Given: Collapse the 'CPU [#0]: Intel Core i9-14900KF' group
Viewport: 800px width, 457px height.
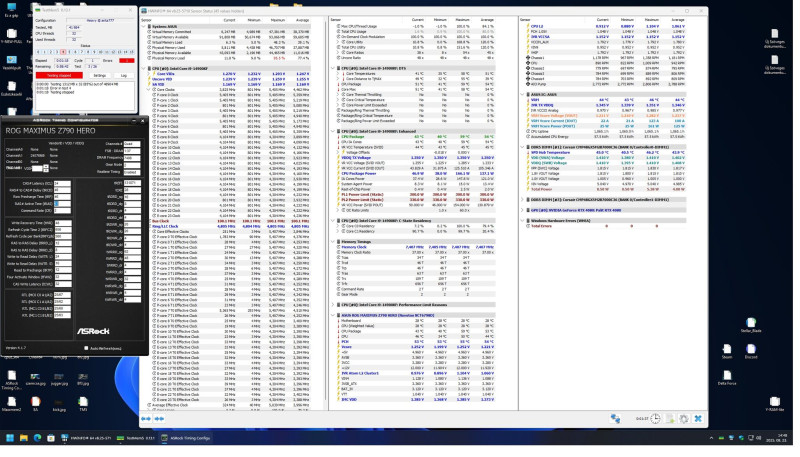Looking at the screenshot, I should pyautogui.click(x=144, y=68).
